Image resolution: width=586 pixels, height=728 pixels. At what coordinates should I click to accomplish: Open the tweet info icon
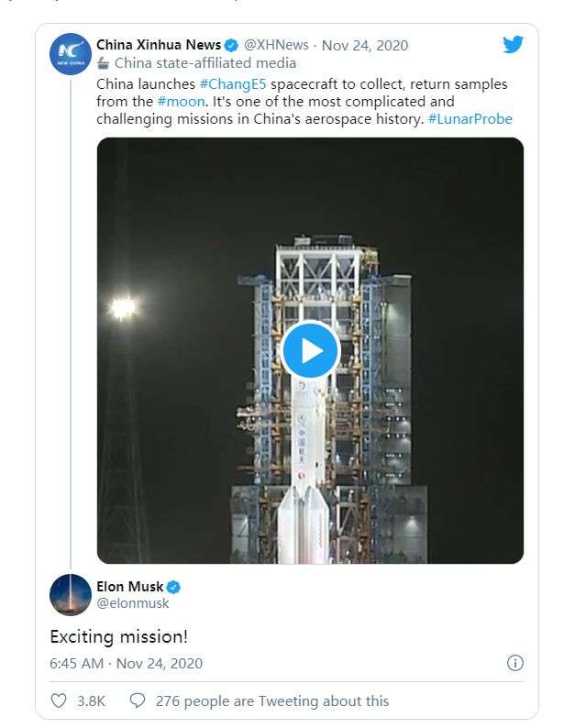(x=515, y=663)
